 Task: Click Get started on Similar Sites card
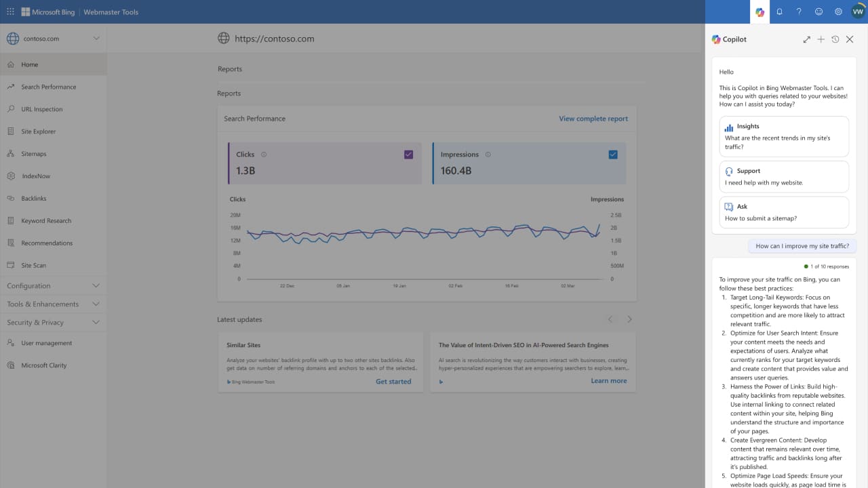pos(393,382)
